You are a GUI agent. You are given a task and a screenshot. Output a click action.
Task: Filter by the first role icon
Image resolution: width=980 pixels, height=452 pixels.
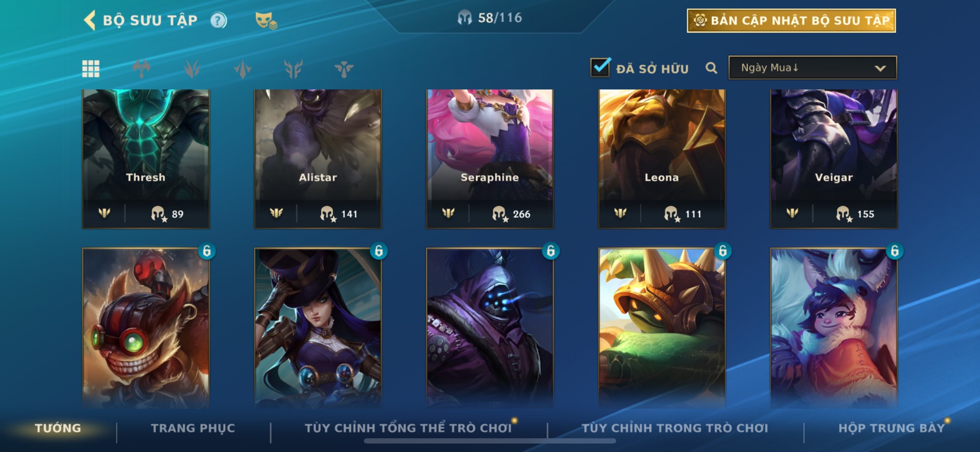point(141,68)
